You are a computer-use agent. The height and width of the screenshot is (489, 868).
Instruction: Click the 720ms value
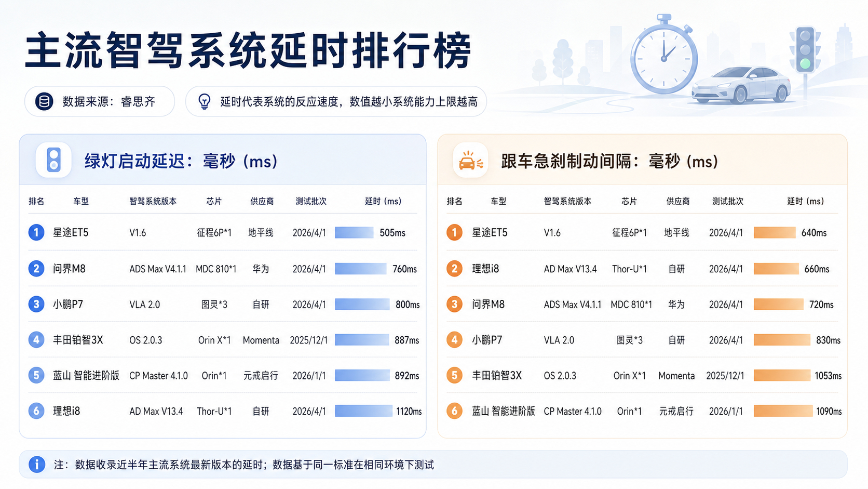(x=821, y=304)
